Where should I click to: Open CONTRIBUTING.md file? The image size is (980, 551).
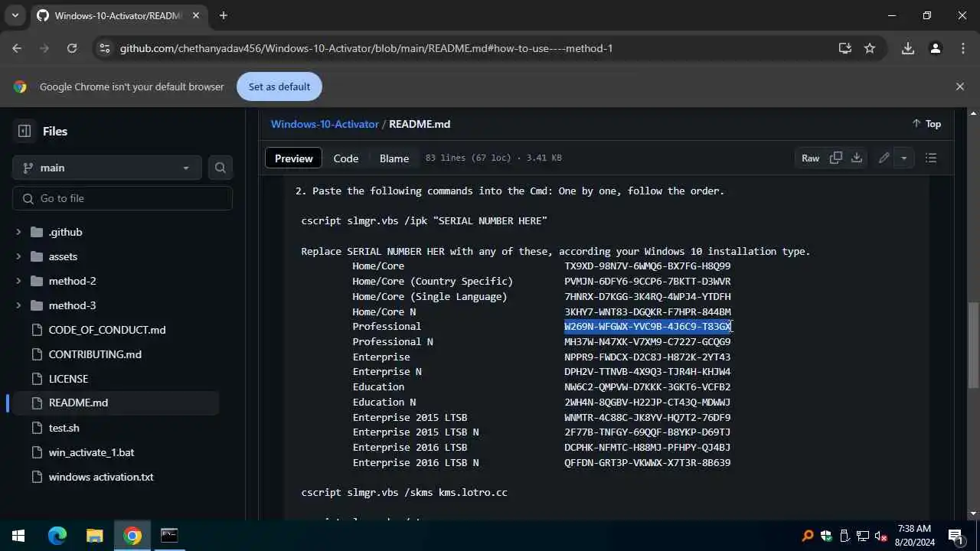click(x=95, y=354)
